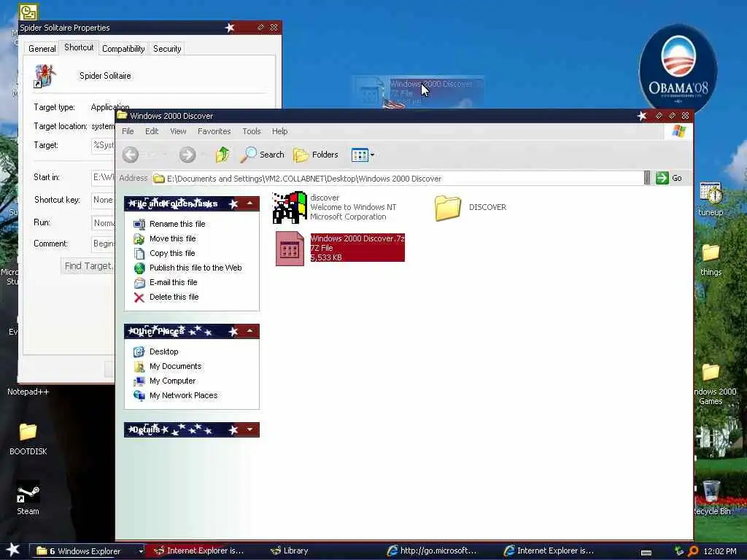Click the Spider Solitaire icon in Properties

[x=44, y=76]
